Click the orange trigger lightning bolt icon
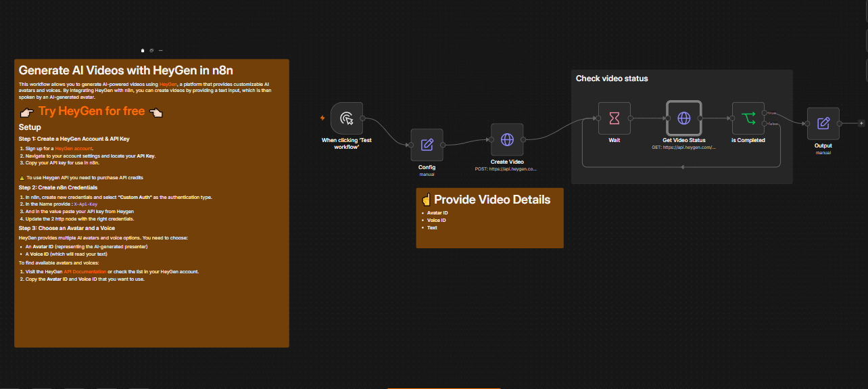The width and height of the screenshot is (868, 389). (322, 118)
